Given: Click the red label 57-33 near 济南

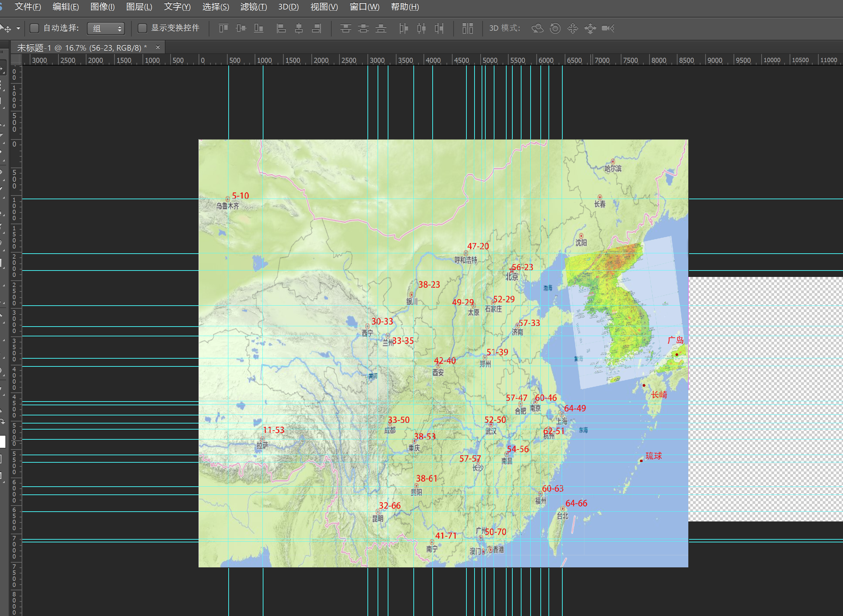Looking at the screenshot, I should pyautogui.click(x=530, y=323).
